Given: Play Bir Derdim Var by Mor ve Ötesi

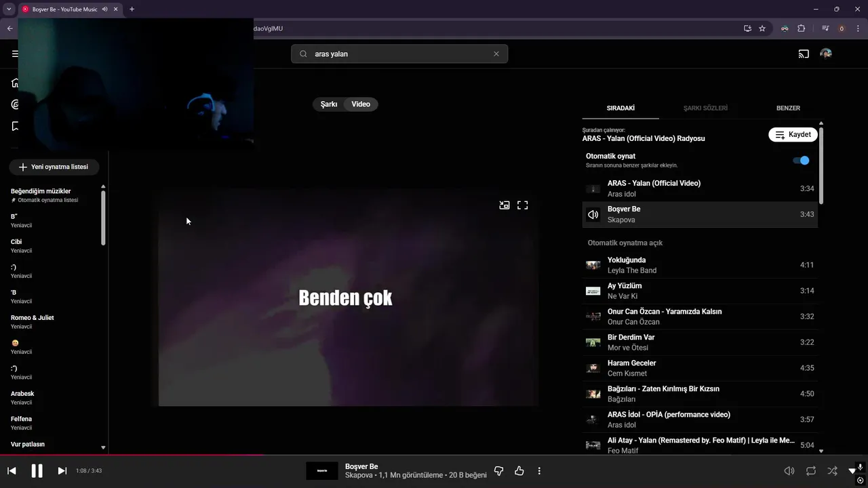Looking at the screenshot, I should [700, 342].
